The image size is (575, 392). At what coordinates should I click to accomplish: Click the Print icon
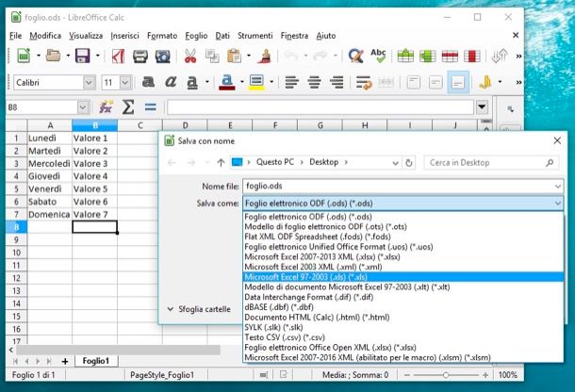140,57
